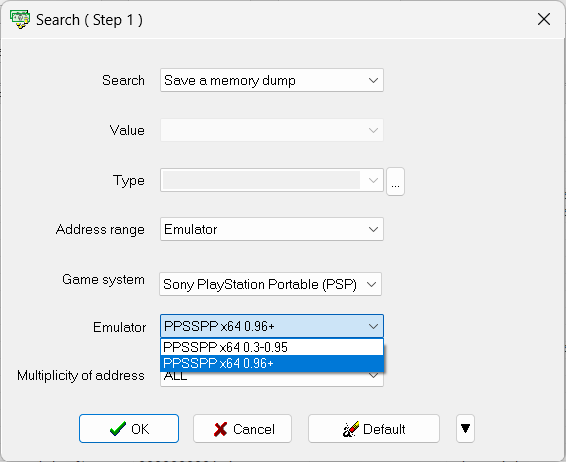Viewport: 566px width, 462px height.
Task: Close the Search Step 1 window
Action: 544,19
